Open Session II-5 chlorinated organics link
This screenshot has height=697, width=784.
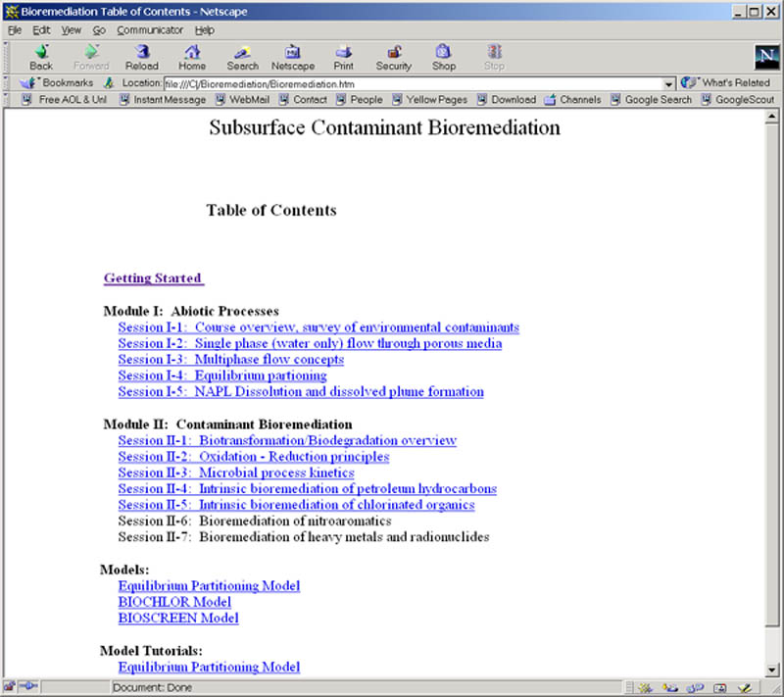[297, 504]
